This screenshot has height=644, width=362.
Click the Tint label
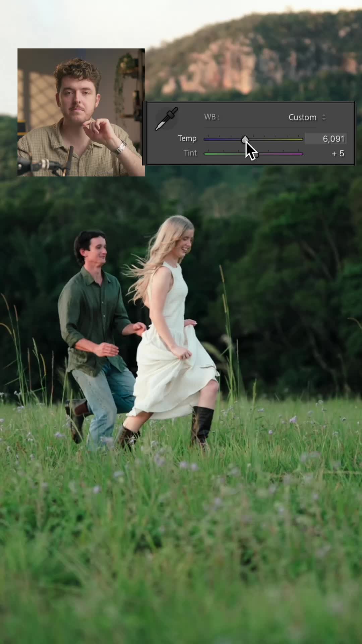(190, 153)
